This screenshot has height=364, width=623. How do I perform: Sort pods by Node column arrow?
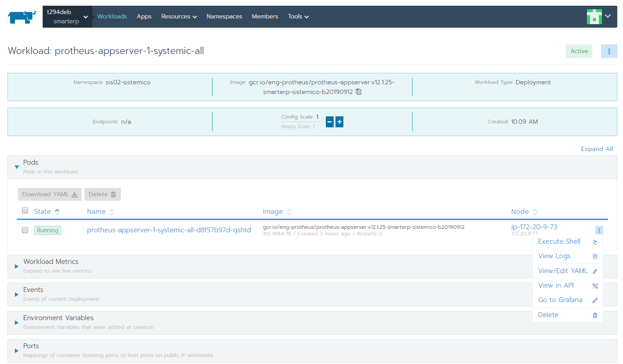click(x=535, y=212)
